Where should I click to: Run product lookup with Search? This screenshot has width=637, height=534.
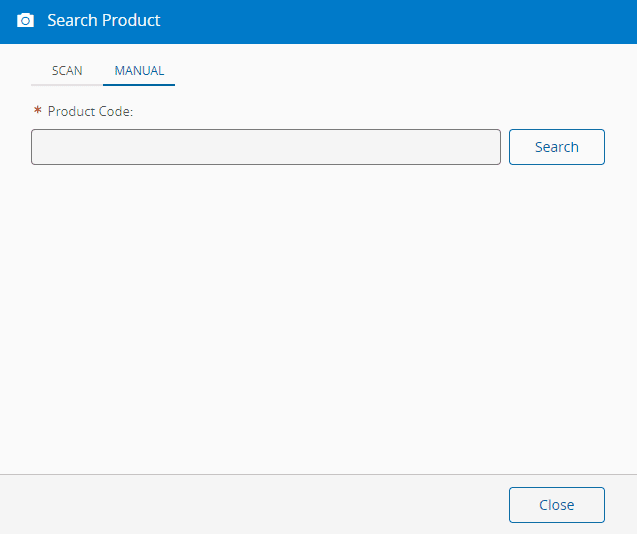pyautogui.click(x=556, y=147)
